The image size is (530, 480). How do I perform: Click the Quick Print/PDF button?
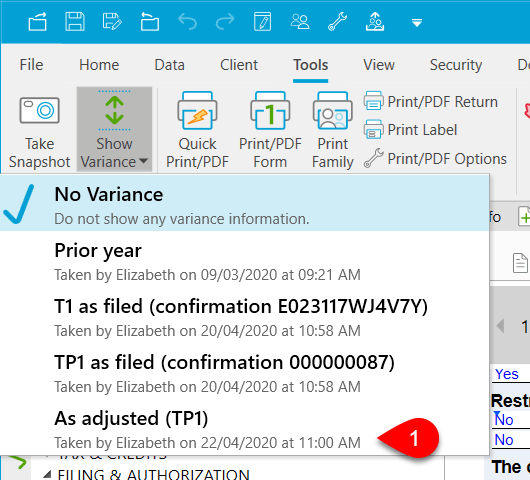coord(197,129)
